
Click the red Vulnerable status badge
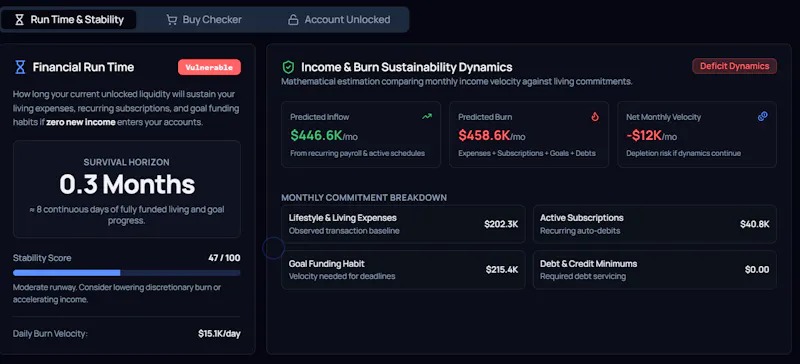pyautogui.click(x=209, y=67)
